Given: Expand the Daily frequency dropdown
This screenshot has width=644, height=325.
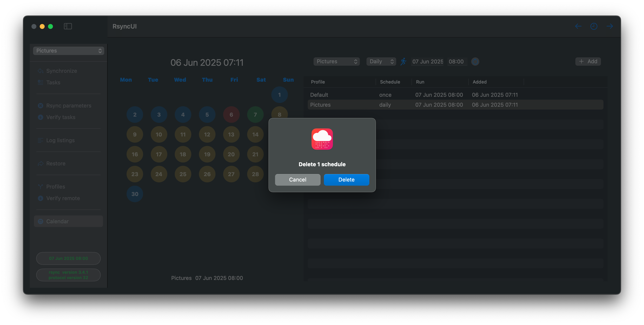Looking at the screenshot, I should [x=381, y=61].
